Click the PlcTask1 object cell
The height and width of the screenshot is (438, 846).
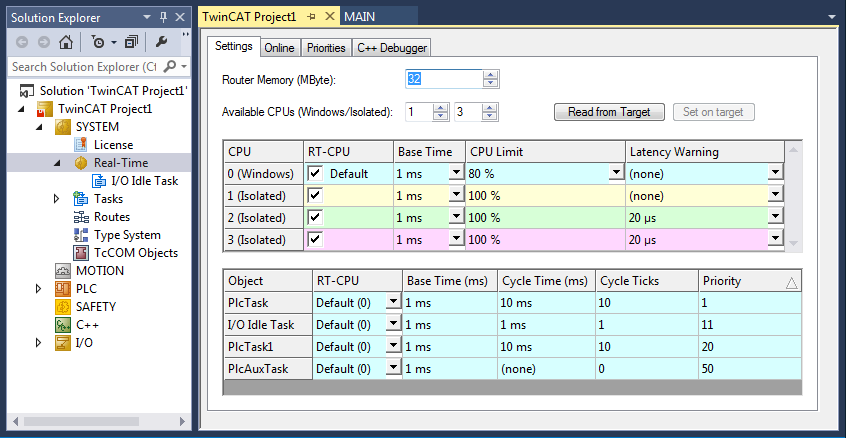click(268, 346)
